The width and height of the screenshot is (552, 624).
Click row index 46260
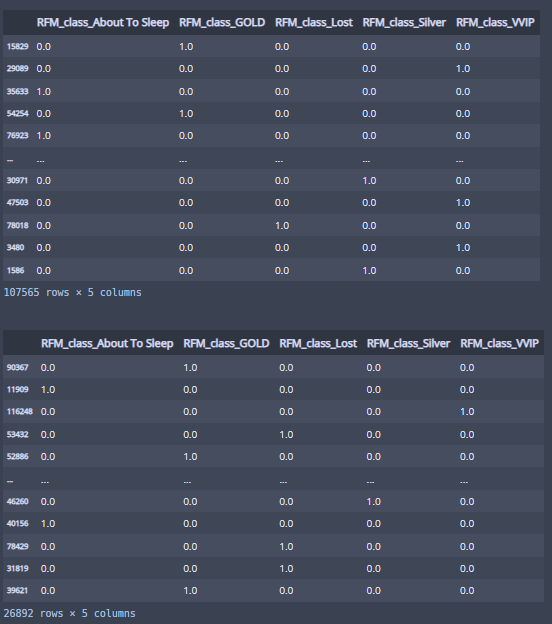click(18, 501)
